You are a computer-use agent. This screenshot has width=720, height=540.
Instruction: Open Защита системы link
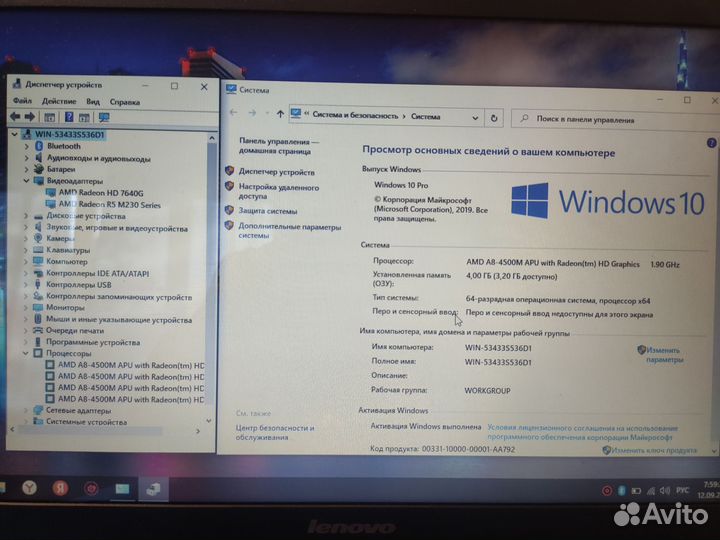tap(267, 211)
